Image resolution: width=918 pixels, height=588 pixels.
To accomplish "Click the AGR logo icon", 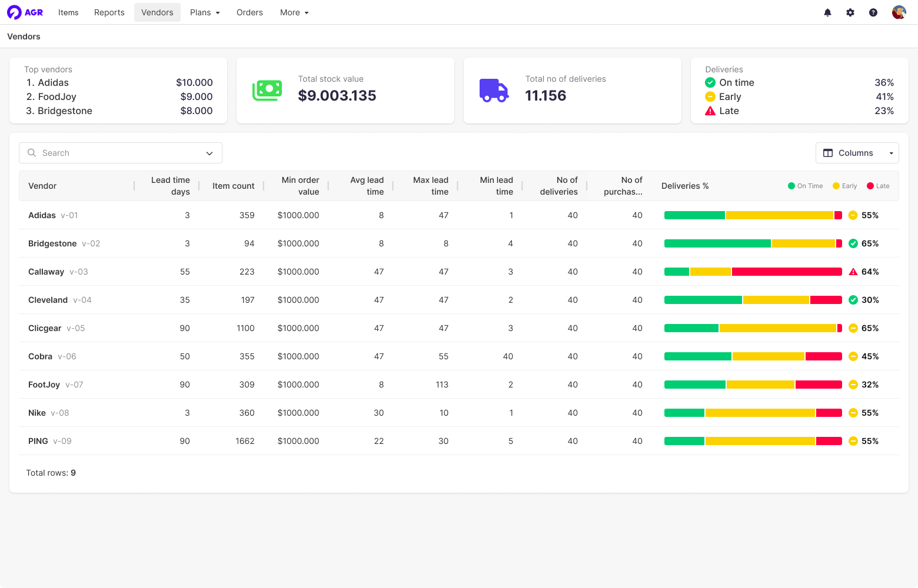I will (15, 12).
